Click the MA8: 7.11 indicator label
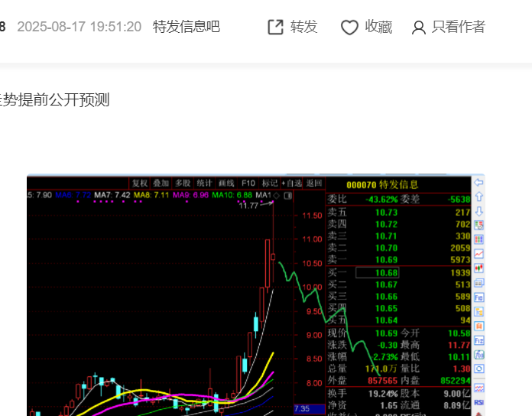The image size is (532, 416). point(151,195)
